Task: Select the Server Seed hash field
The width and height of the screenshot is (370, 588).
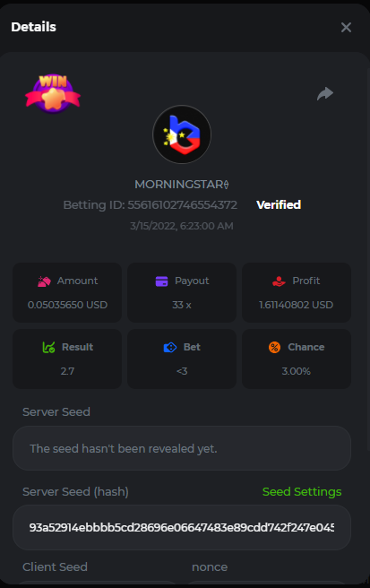Action: click(182, 528)
